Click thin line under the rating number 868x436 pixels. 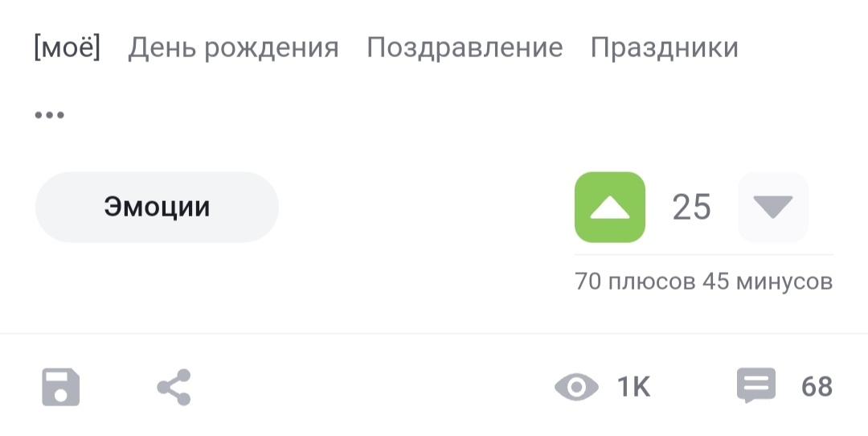(x=703, y=255)
